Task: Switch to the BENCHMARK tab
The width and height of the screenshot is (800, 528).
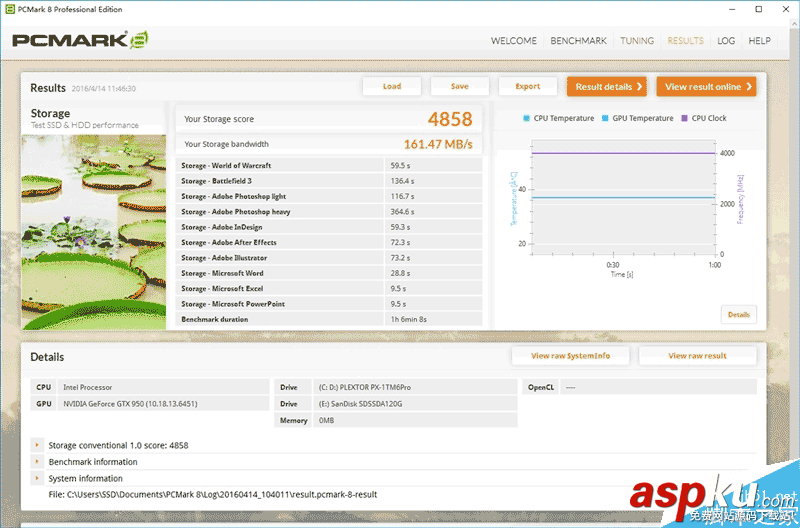Action: (x=578, y=41)
